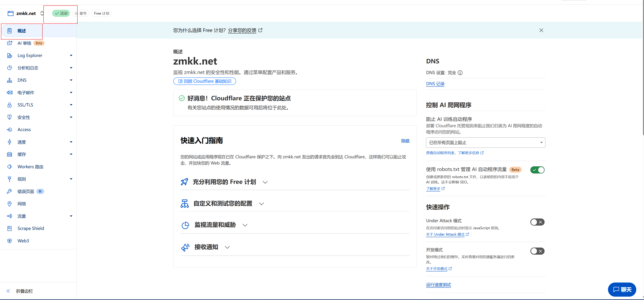The height and width of the screenshot is (300, 644).
Task: Expand the SSL/TLS sidebar arrow
Action: [71, 105]
